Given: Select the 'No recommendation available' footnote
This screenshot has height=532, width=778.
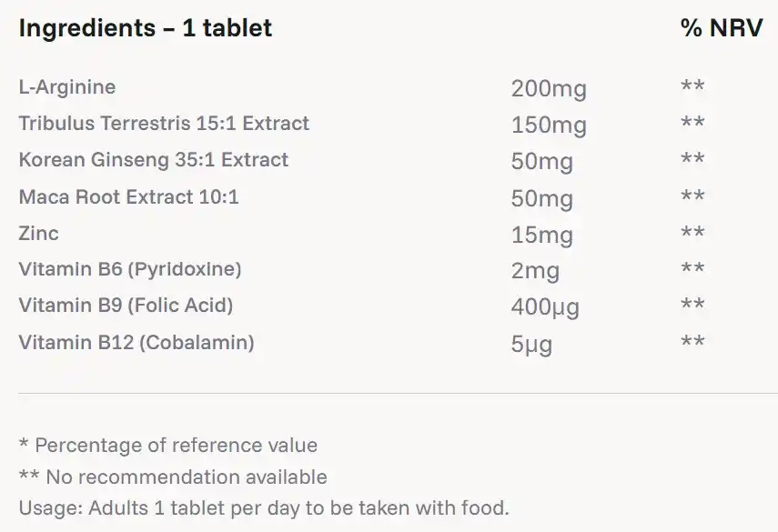Looking at the screenshot, I should (173, 477).
